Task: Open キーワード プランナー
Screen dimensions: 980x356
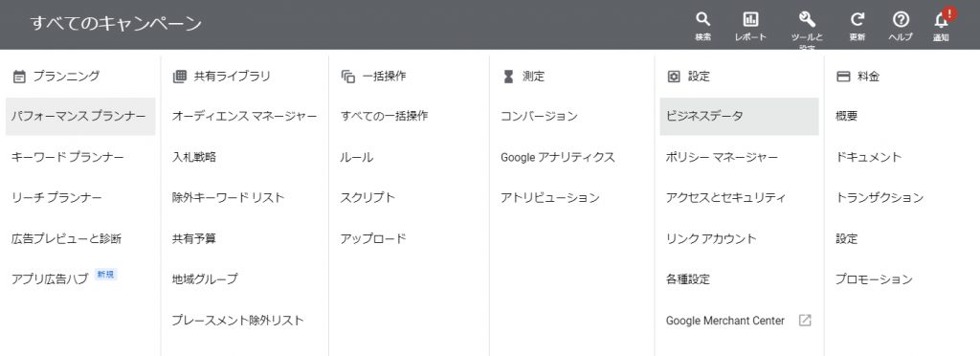Action: click(68, 157)
